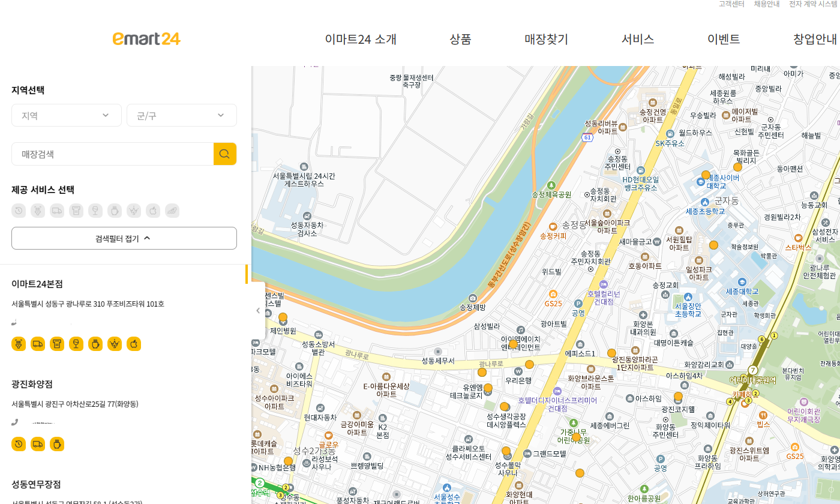The width and height of the screenshot is (840, 504).
Task: Click 서울특별시 성동구 광나루로 310 address
Action: point(88,304)
